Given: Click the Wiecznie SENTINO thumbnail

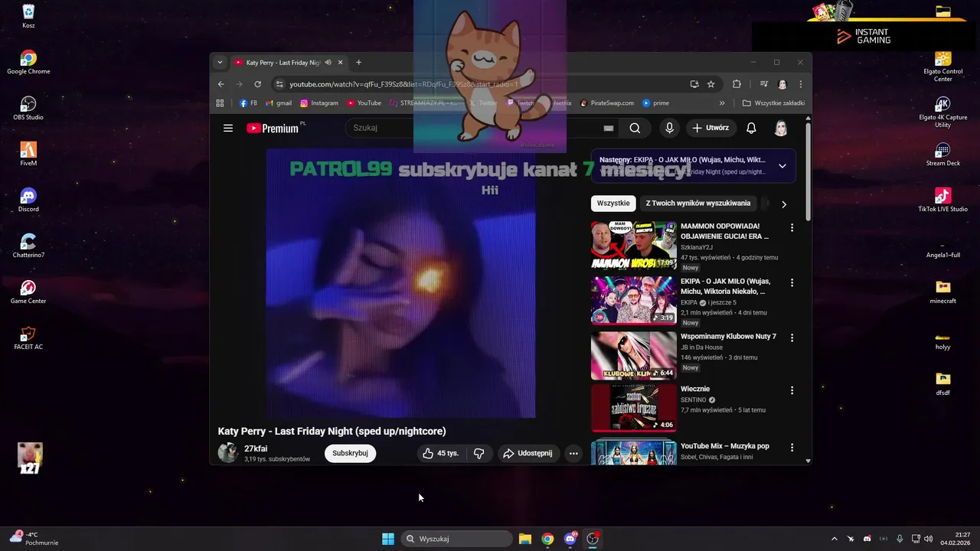Looking at the screenshot, I should (x=634, y=408).
